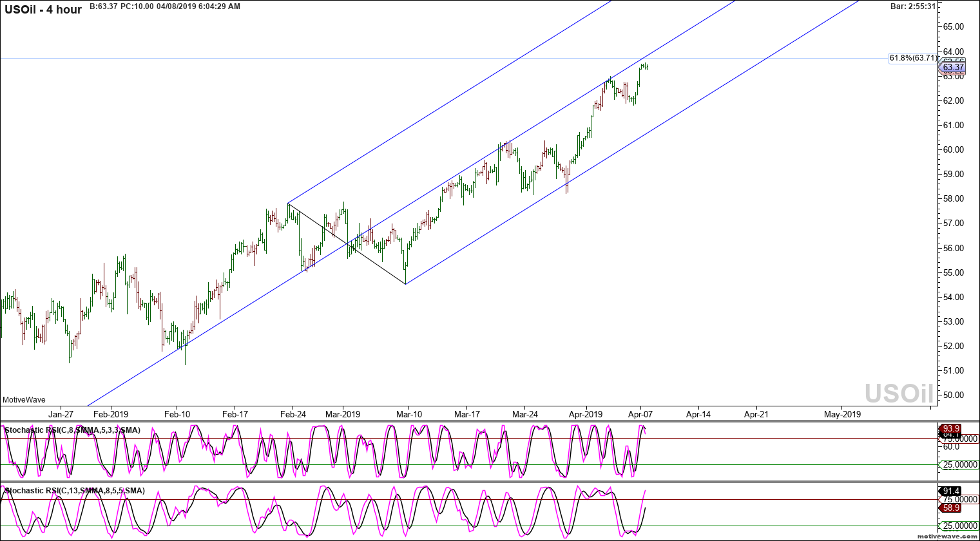Click the Mar-10 date axis label
The height and width of the screenshot is (541, 980).
click(409, 414)
